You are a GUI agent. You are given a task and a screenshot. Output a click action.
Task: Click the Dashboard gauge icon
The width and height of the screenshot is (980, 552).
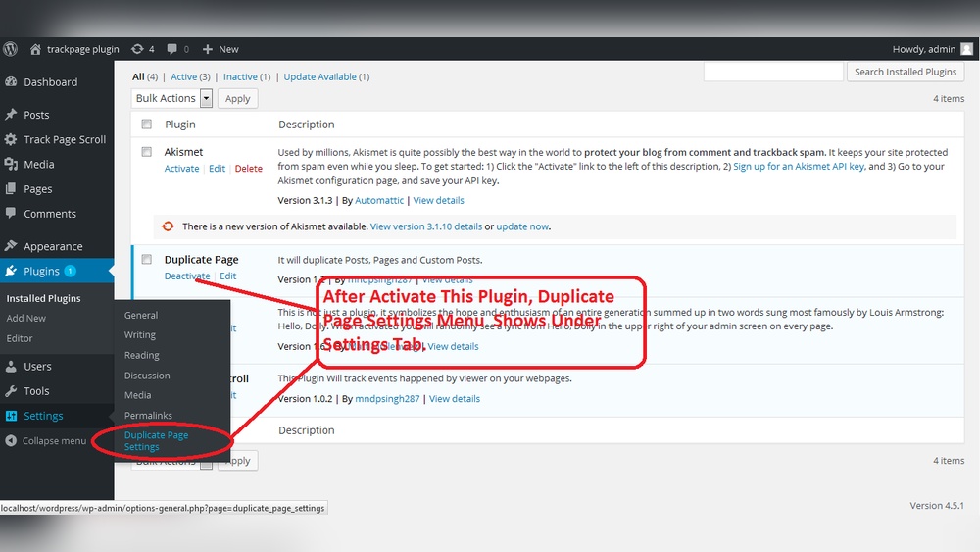(x=11, y=82)
